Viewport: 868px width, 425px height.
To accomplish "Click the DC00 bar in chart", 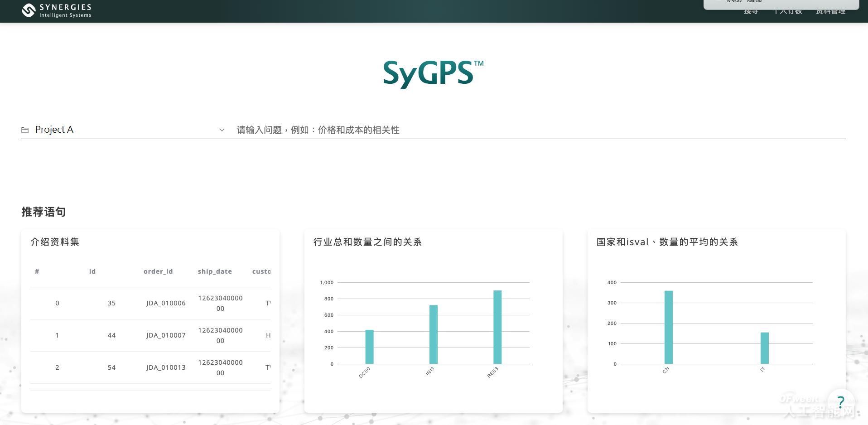I will pyautogui.click(x=369, y=347).
